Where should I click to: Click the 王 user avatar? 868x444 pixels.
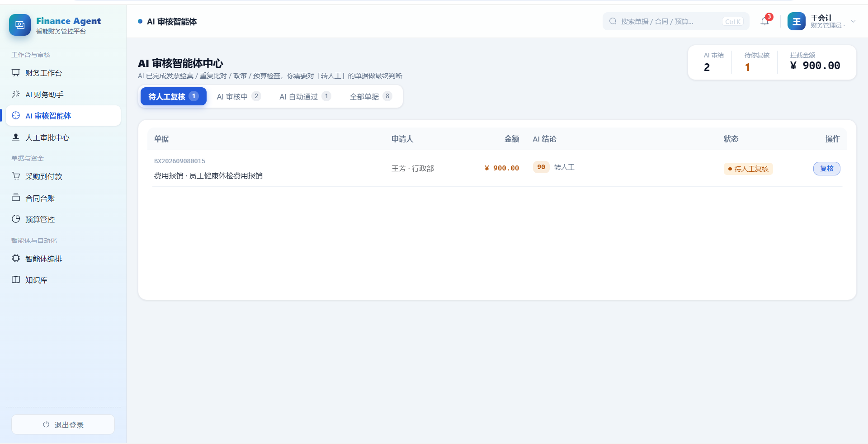pyautogui.click(x=797, y=21)
